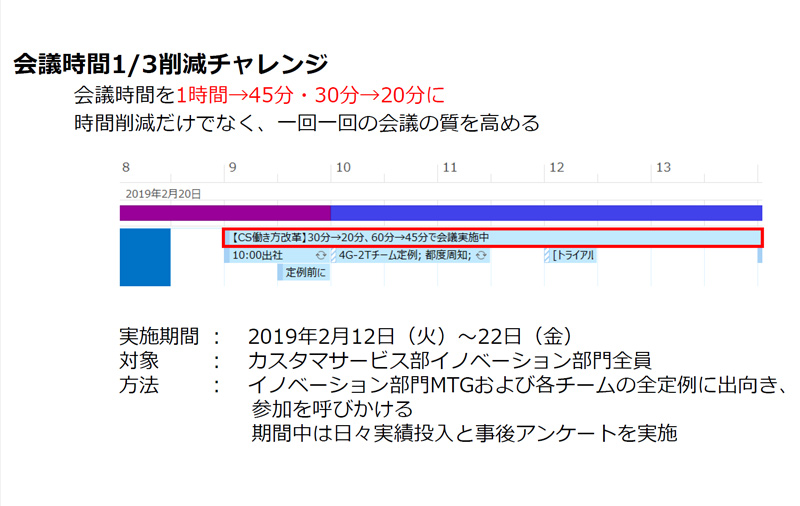This screenshot has width=800, height=506.
Task: Select the blue-violet schedule bar
Action: (x=546, y=213)
